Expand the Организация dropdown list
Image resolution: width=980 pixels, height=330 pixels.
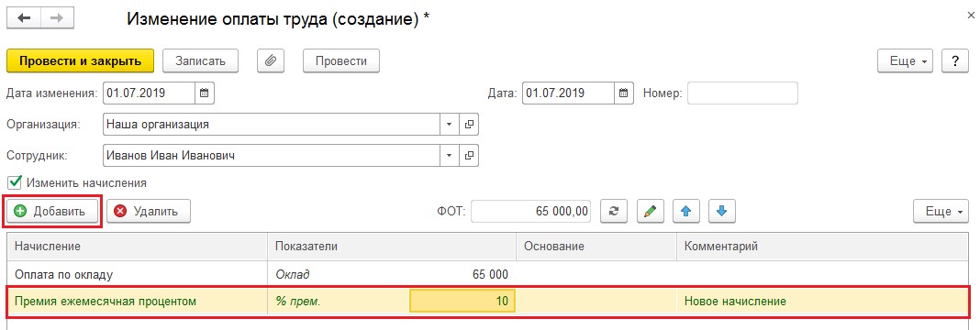449,124
